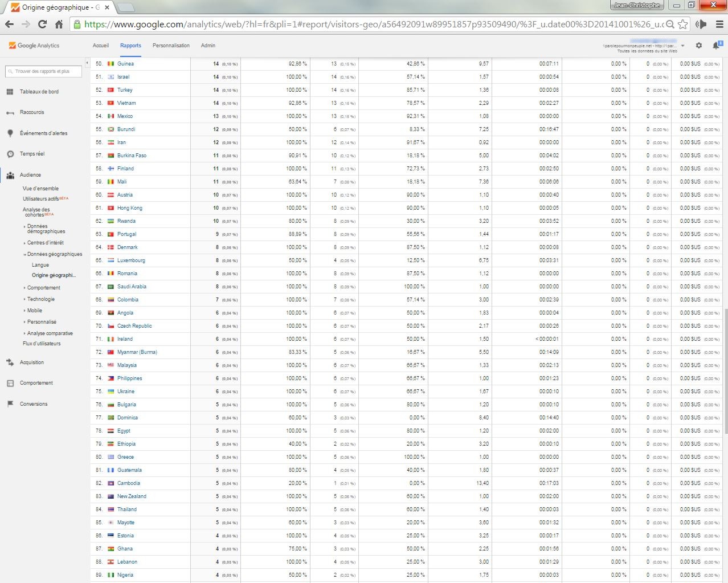Click the zoom magnifier icon in address bar
728x583 pixels.
[670, 24]
